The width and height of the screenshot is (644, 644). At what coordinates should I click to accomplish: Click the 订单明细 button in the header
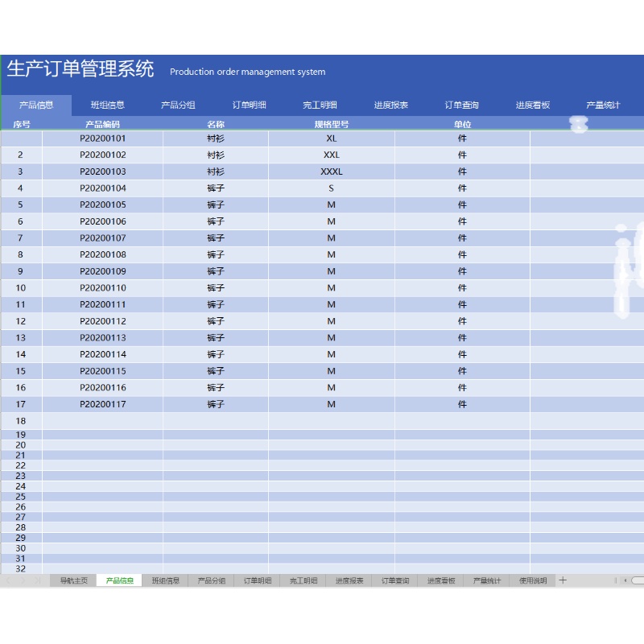[x=249, y=104]
